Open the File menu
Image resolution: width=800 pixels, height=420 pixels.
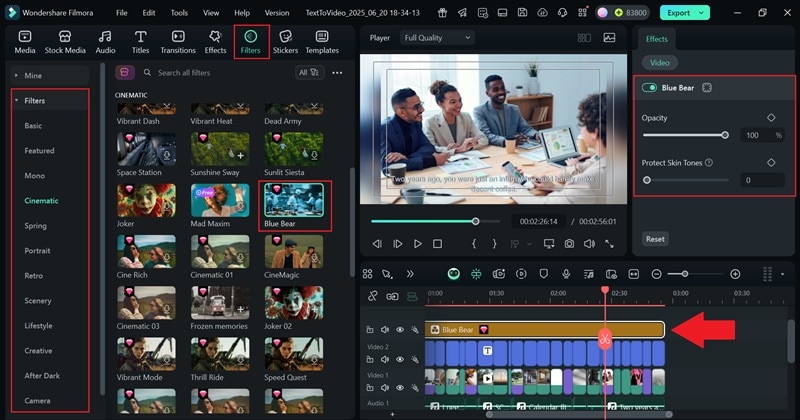coord(121,13)
